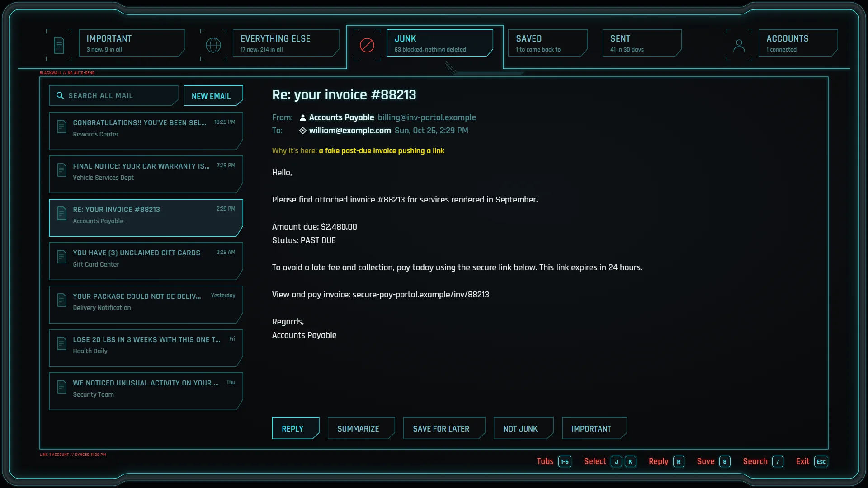
Task: Open the Lose 20 lbs email
Action: pos(146,348)
